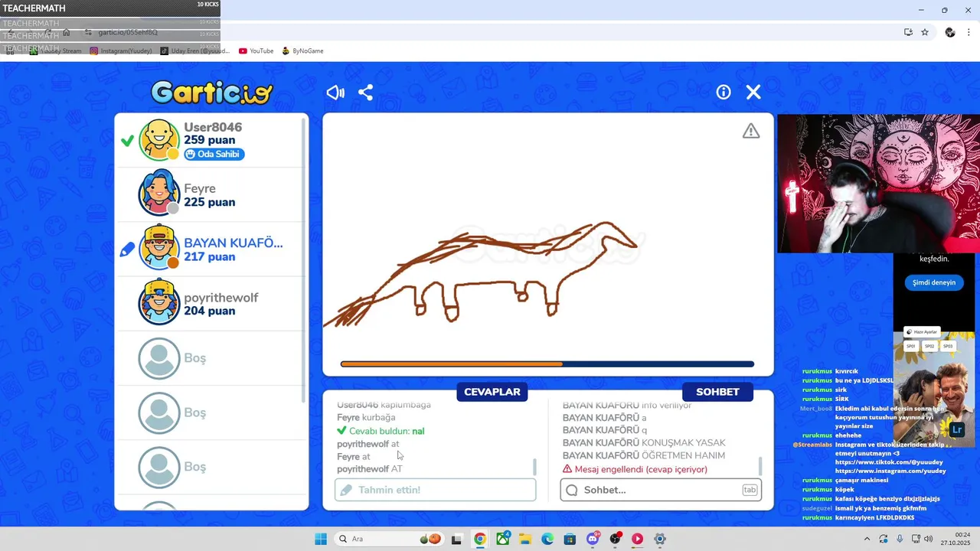
Task: Exit the room with the X icon
Action: coord(753,93)
